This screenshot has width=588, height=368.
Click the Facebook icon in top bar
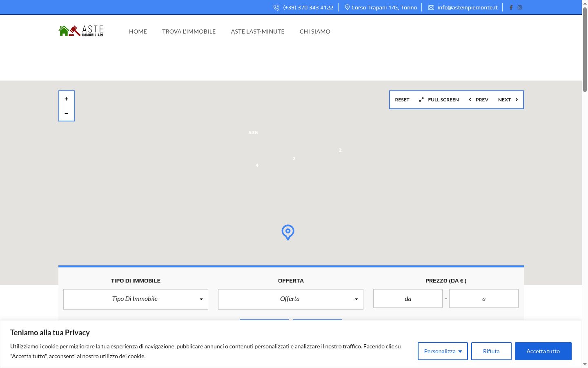tap(511, 7)
